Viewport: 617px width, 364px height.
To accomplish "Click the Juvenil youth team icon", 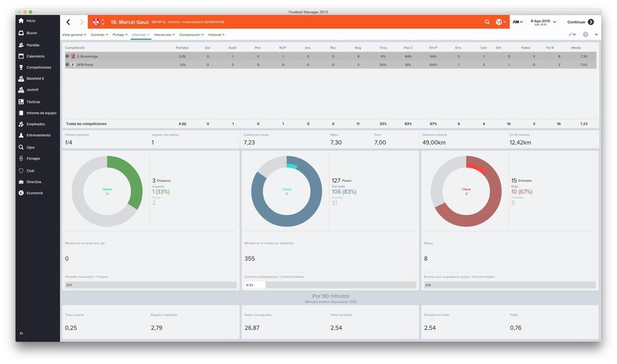I will coord(21,90).
